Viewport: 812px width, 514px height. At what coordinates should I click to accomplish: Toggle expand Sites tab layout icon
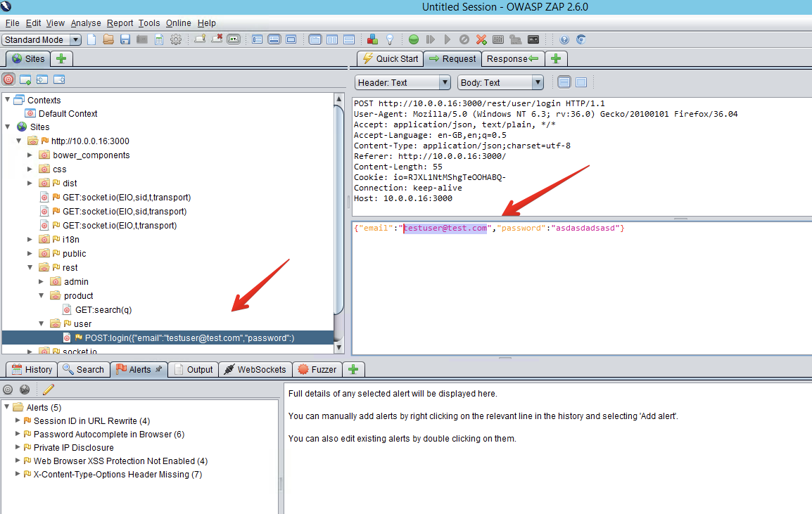pyautogui.click(x=257, y=39)
